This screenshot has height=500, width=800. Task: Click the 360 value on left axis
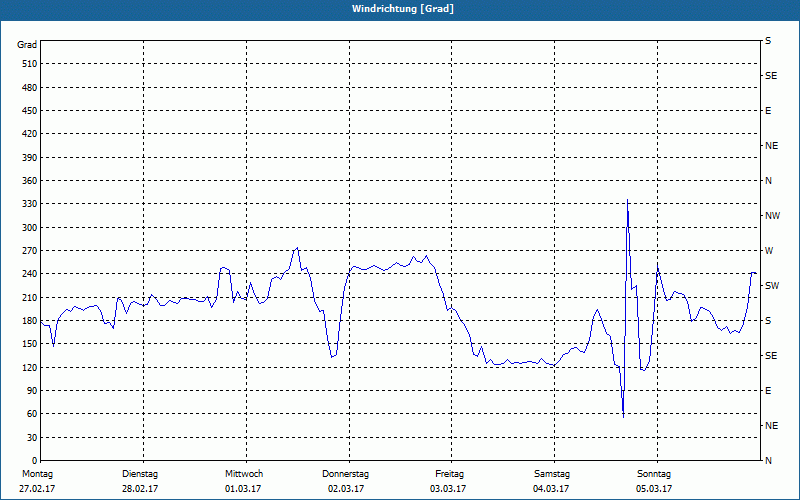[x=30, y=181]
